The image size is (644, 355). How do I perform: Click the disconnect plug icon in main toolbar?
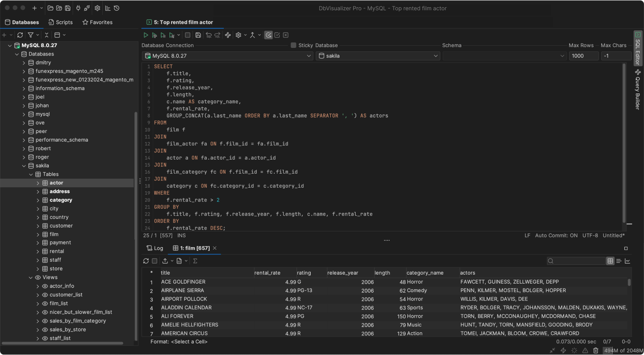pyautogui.click(x=87, y=8)
